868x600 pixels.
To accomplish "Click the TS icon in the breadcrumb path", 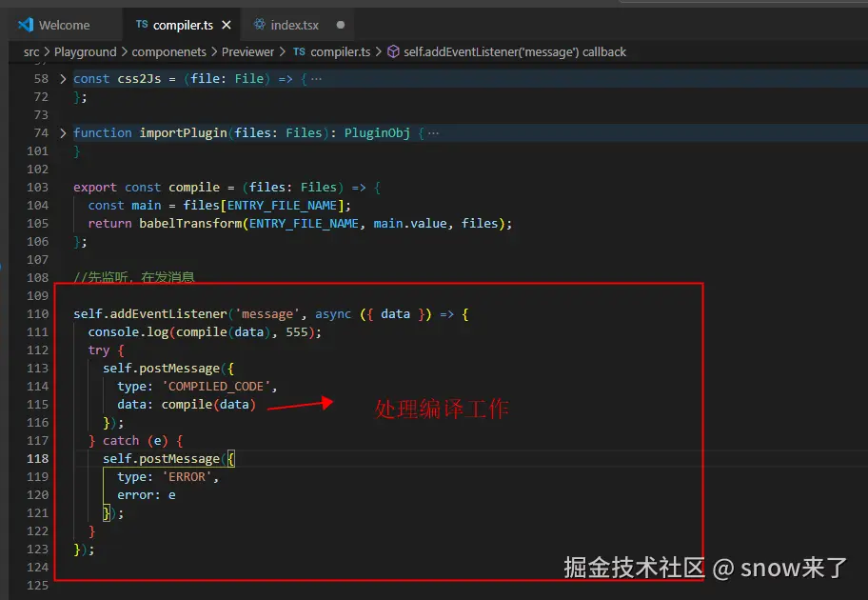I will (299, 51).
